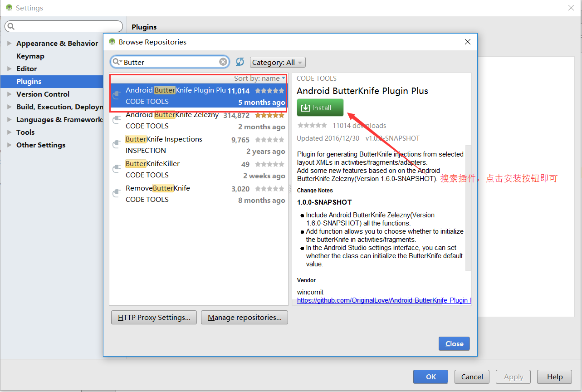
Task: Expand Version Control settings node
Action: [10, 94]
